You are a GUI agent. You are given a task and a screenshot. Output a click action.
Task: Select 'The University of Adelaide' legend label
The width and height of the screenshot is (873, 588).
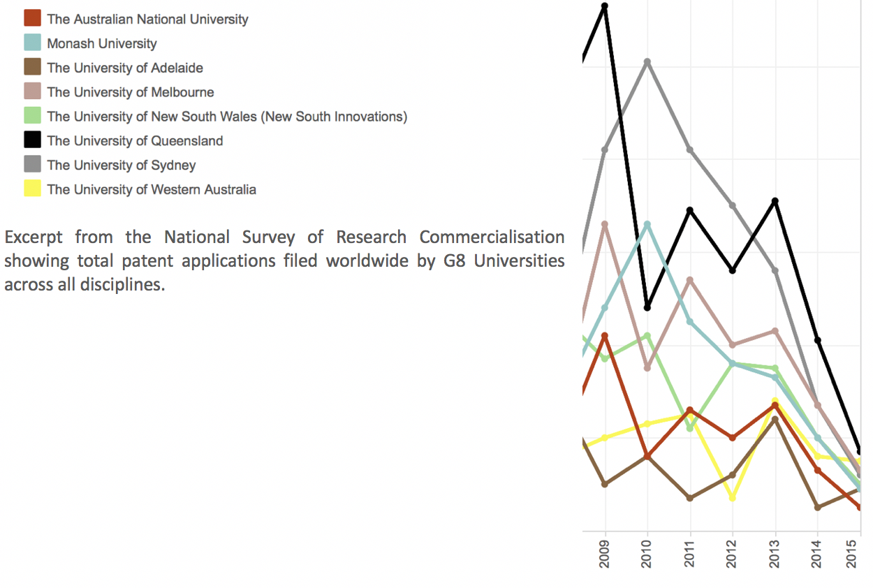tap(125, 68)
